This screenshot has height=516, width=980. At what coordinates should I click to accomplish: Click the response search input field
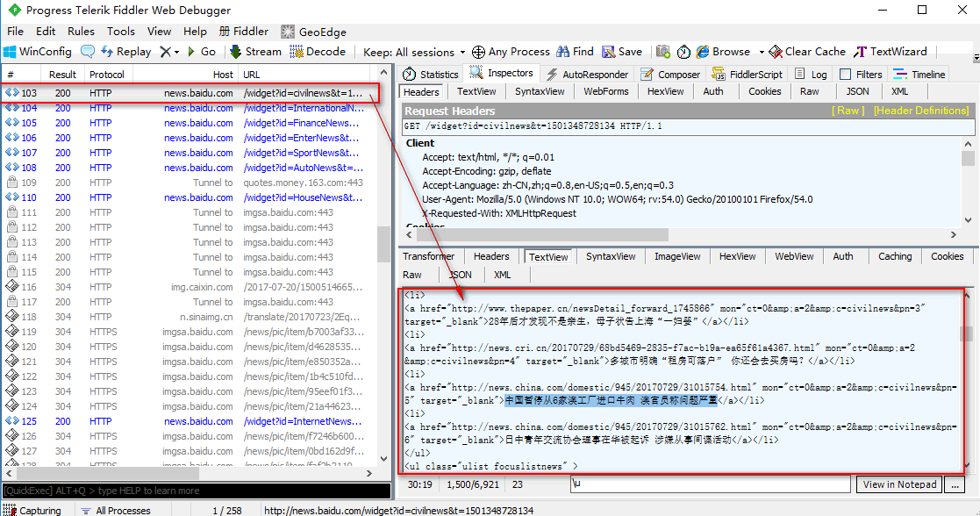click(710, 484)
